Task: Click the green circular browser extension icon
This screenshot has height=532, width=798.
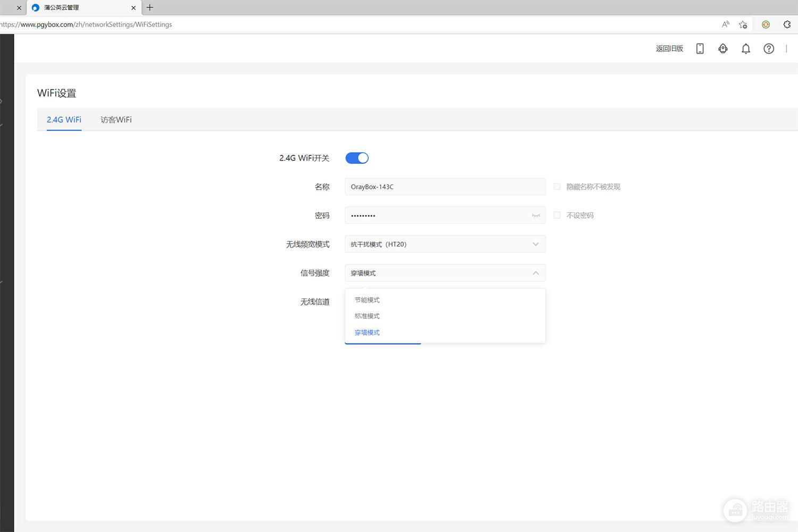Action: click(766, 24)
